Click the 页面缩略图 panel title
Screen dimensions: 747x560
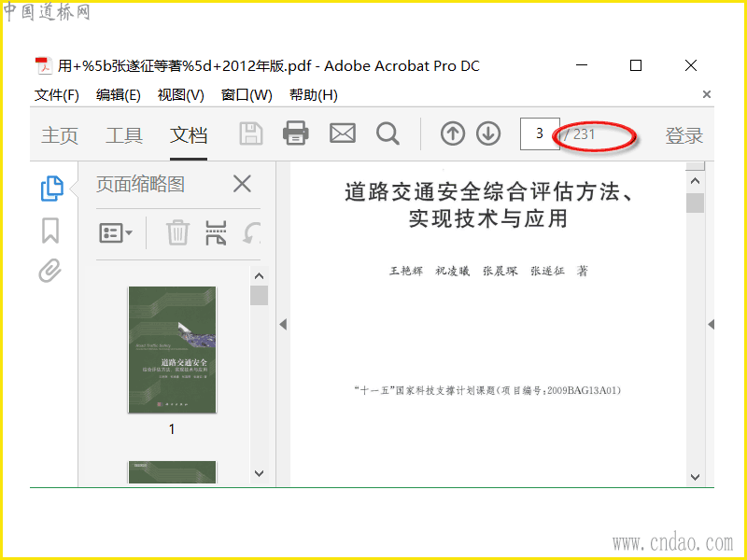coord(140,184)
